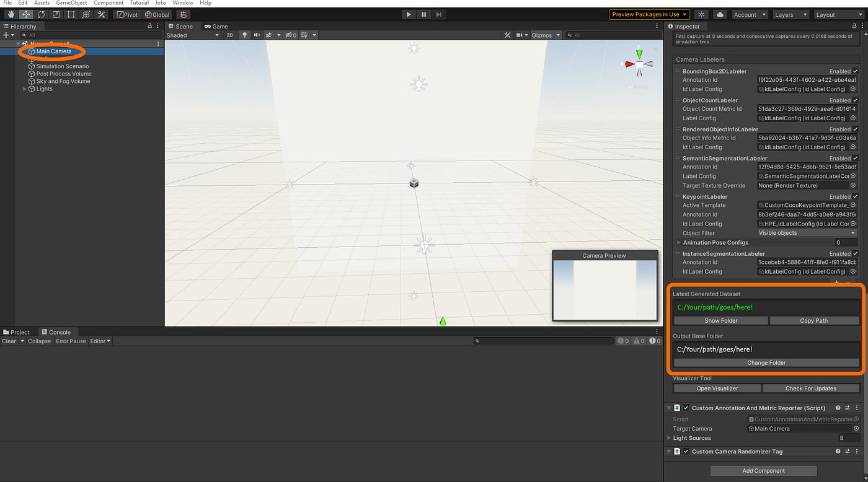The image size is (868, 482).
Task: Click the Pause button
Action: coord(424,14)
